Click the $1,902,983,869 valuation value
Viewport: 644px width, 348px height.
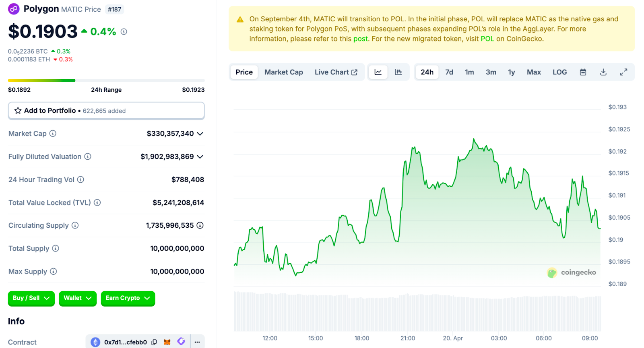point(167,156)
